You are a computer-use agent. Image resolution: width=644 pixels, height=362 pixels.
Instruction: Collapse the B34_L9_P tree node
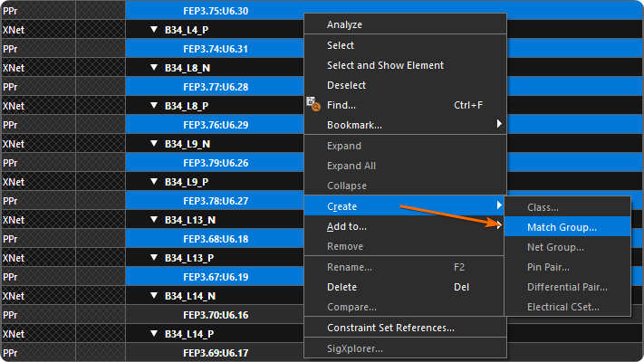[155, 182]
